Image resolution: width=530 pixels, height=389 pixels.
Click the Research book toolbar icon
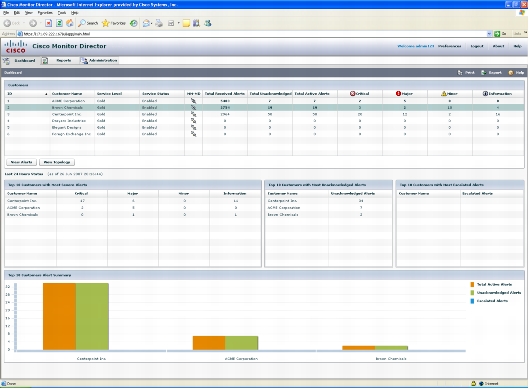pyautogui.click(x=196, y=23)
